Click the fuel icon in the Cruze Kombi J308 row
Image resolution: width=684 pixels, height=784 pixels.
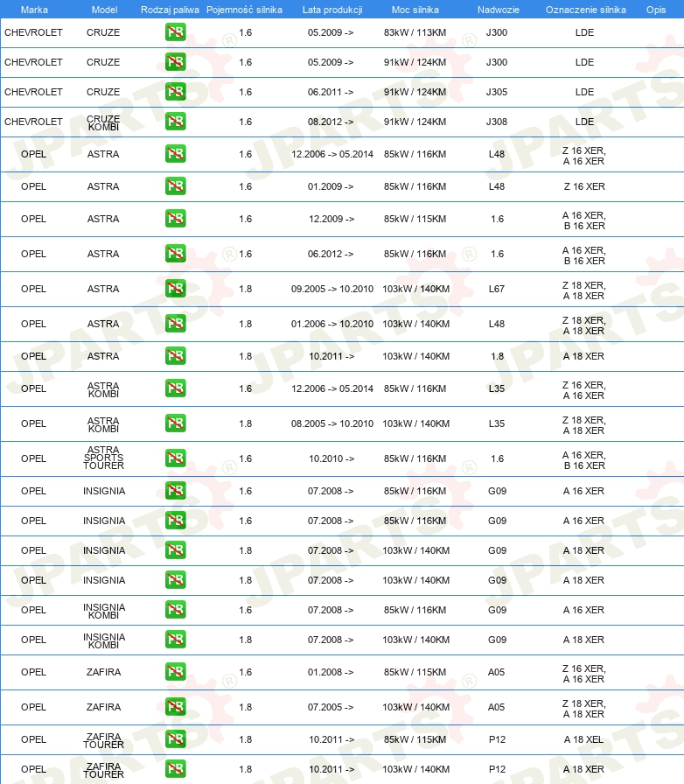176,122
